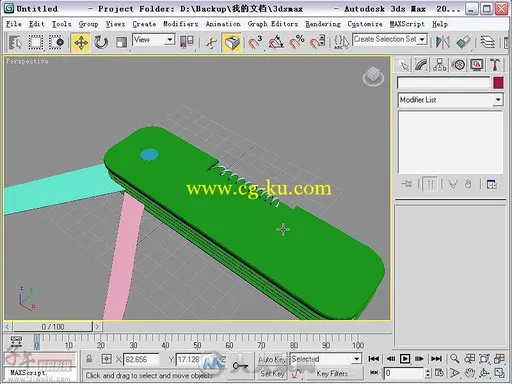
Task: Click the object name input field
Action: (x=444, y=83)
